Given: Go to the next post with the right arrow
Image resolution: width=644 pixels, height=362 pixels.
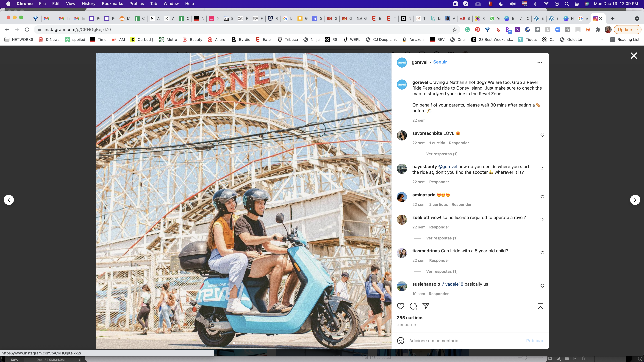Looking at the screenshot, I should (635, 200).
